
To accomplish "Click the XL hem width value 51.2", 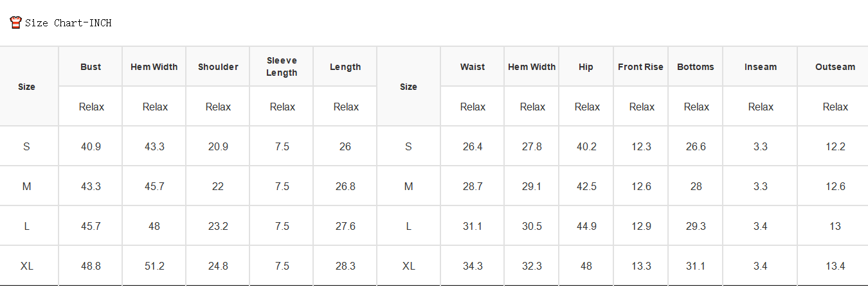I will [x=154, y=266].
